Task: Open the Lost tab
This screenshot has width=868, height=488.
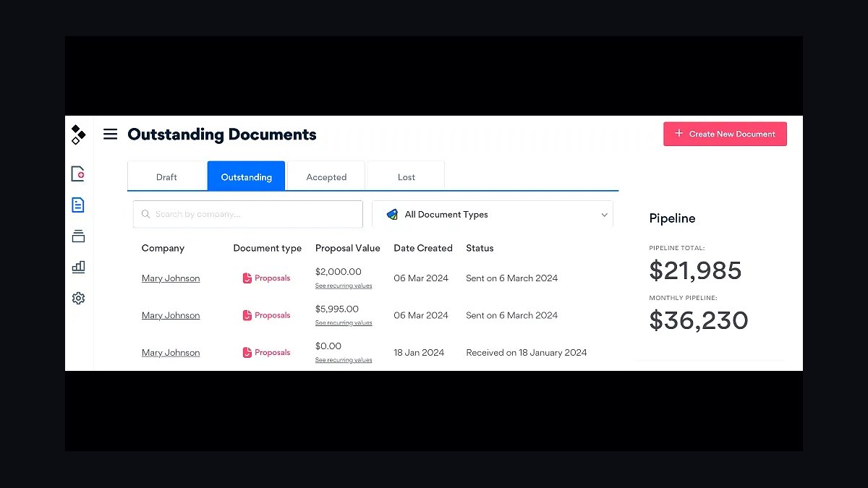Action: click(406, 176)
